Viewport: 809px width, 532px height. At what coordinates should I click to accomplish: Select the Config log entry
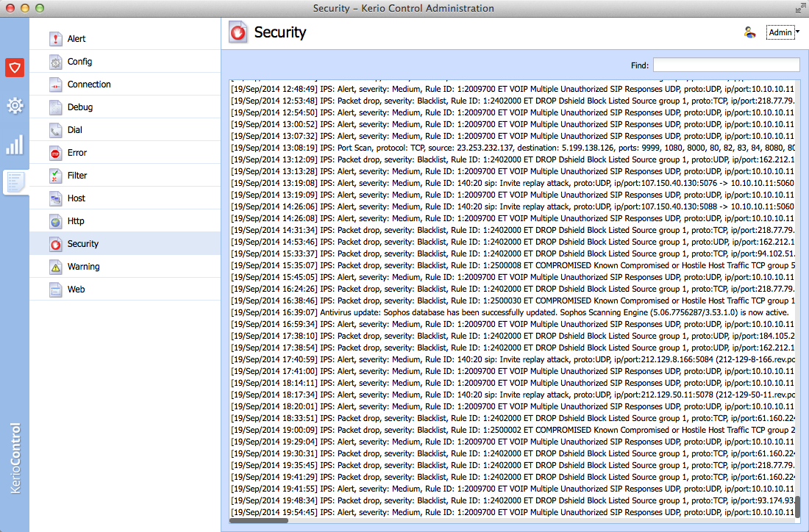click(125, 61)
